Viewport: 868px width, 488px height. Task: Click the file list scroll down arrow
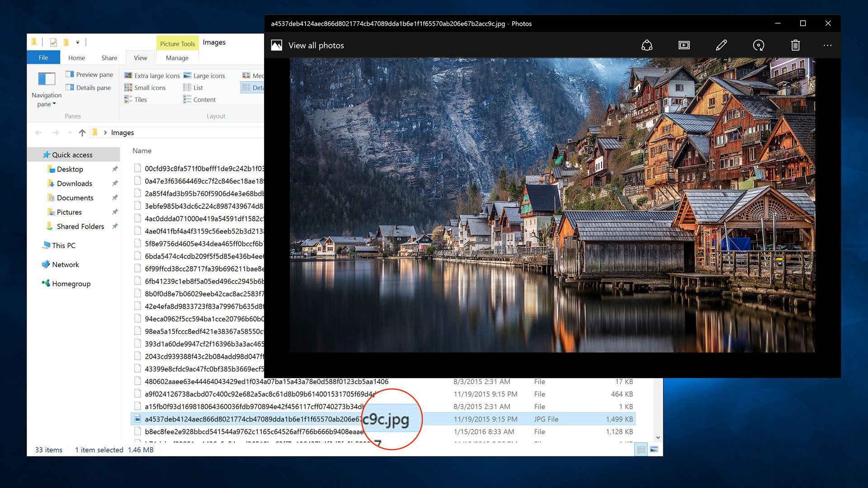658,437
